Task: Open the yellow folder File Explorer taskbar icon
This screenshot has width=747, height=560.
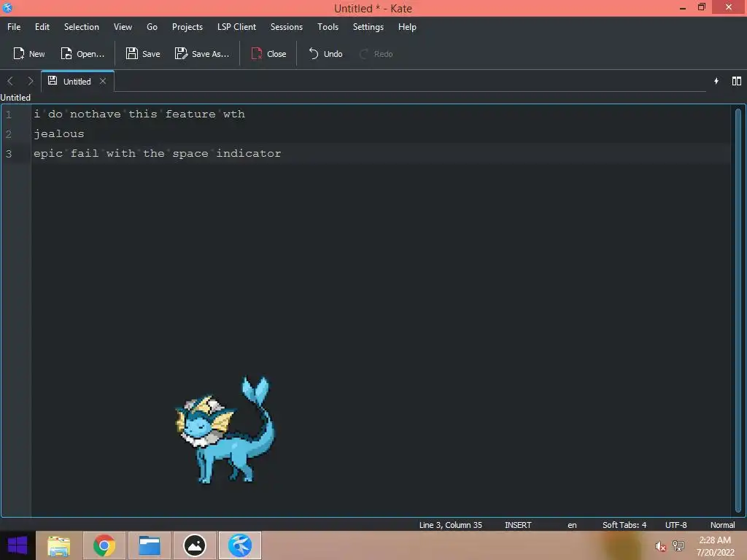Action: point(59,545)
